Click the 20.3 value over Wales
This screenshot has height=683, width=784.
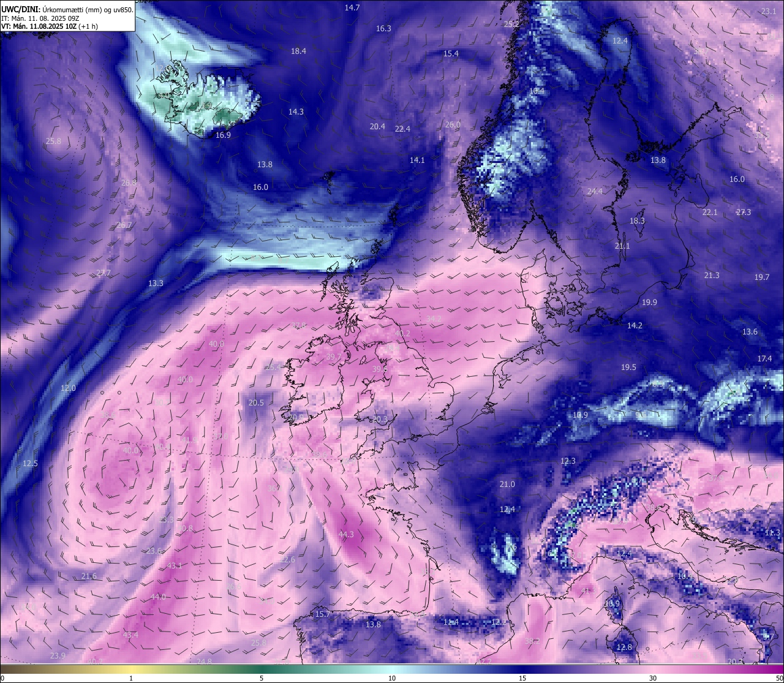380,420
